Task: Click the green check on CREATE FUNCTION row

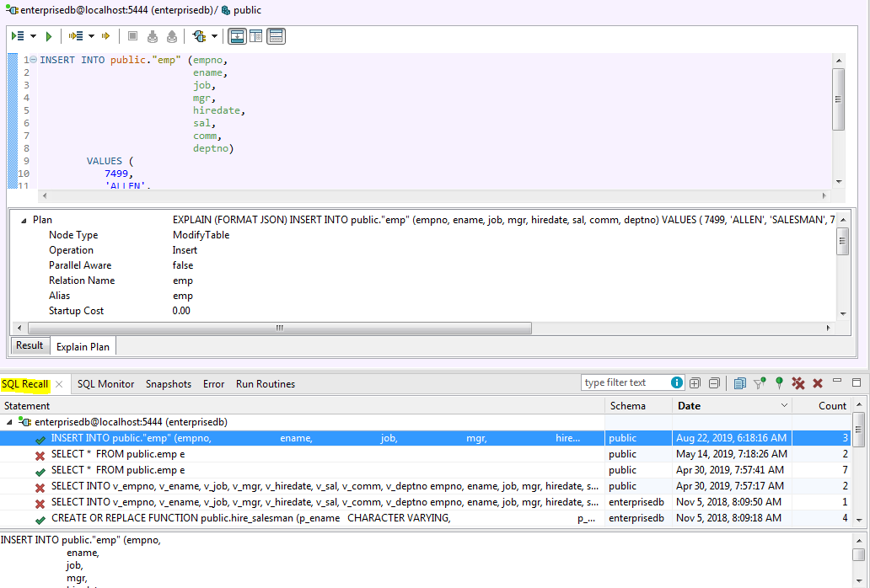Action: pos(40,521)
